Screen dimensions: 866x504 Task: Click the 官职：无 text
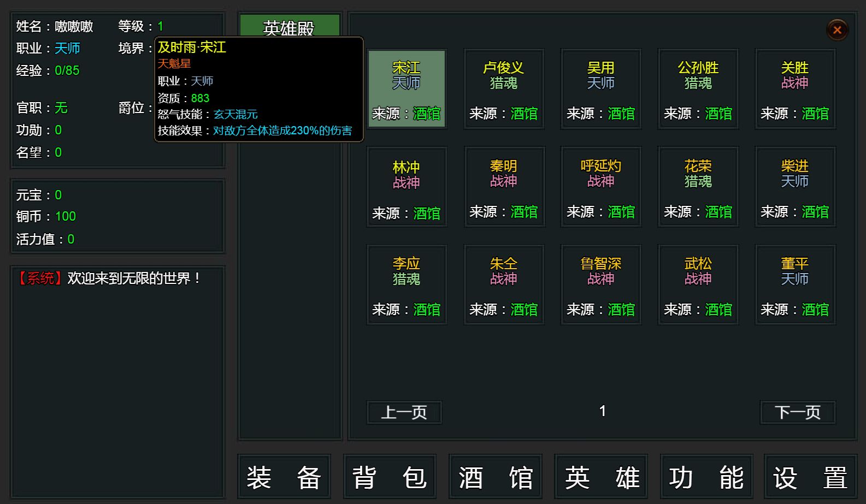click(42, 108)
